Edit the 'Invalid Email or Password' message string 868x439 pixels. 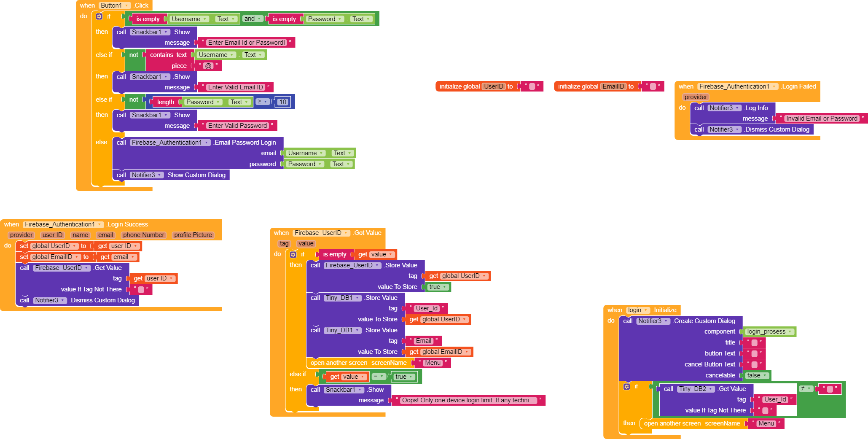click(x=822, y=119)
